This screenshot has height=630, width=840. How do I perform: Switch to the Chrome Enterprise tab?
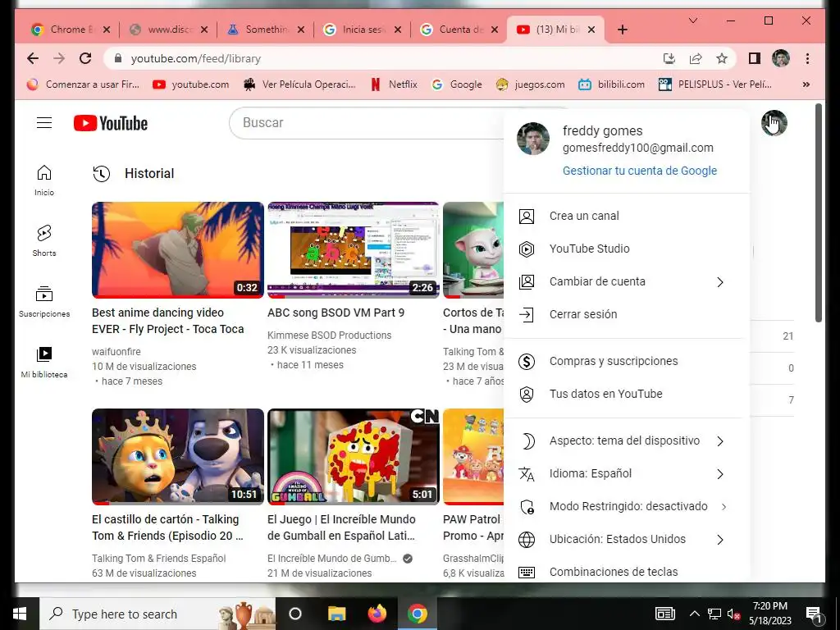[x=71, y=30]
